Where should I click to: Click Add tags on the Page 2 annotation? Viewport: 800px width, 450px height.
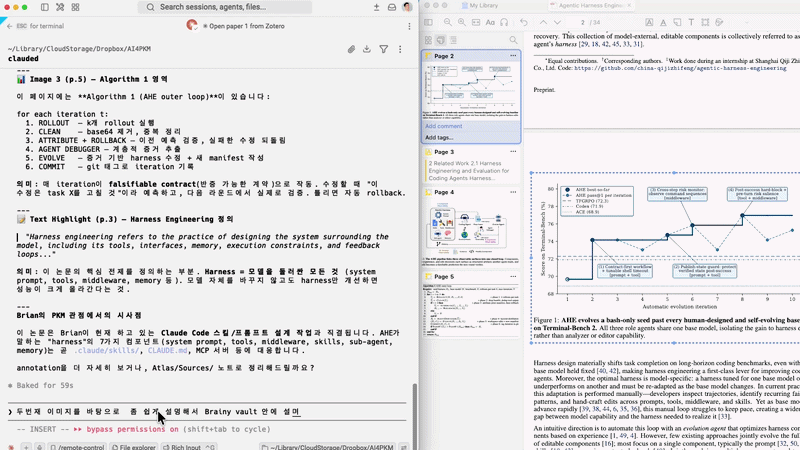tap(439, 138)
